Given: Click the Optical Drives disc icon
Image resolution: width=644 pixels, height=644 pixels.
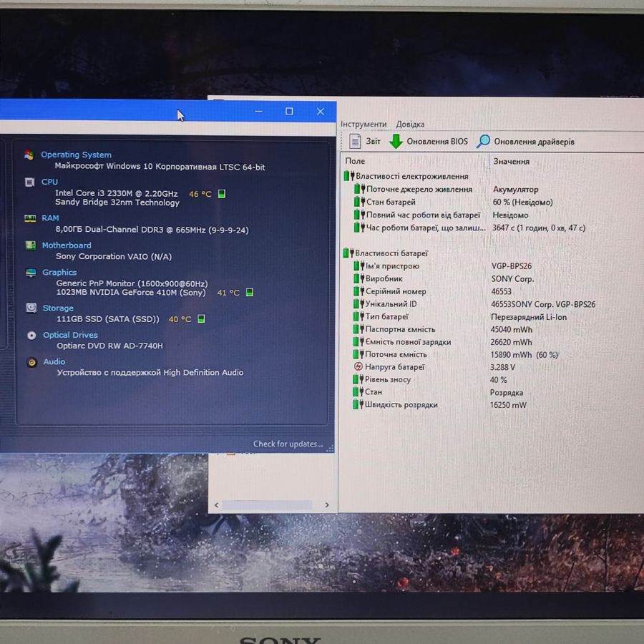Looking at the screenshot, I should (31, 335).
